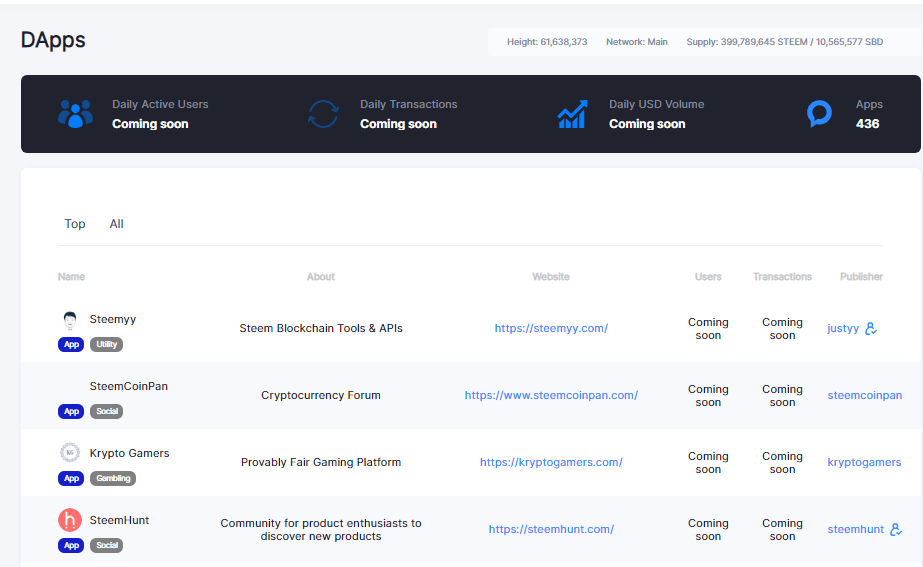Click the apps count 436
Viewport: 923px width, 567px height.
[x=867, y=124]
